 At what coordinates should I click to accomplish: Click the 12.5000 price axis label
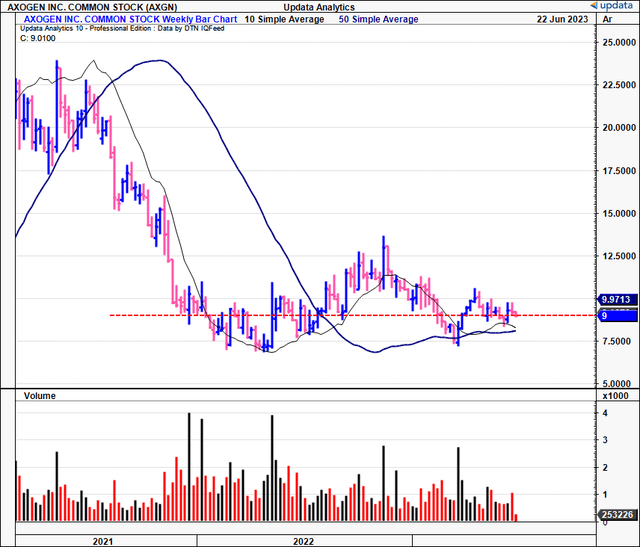(x=619, y=256)
